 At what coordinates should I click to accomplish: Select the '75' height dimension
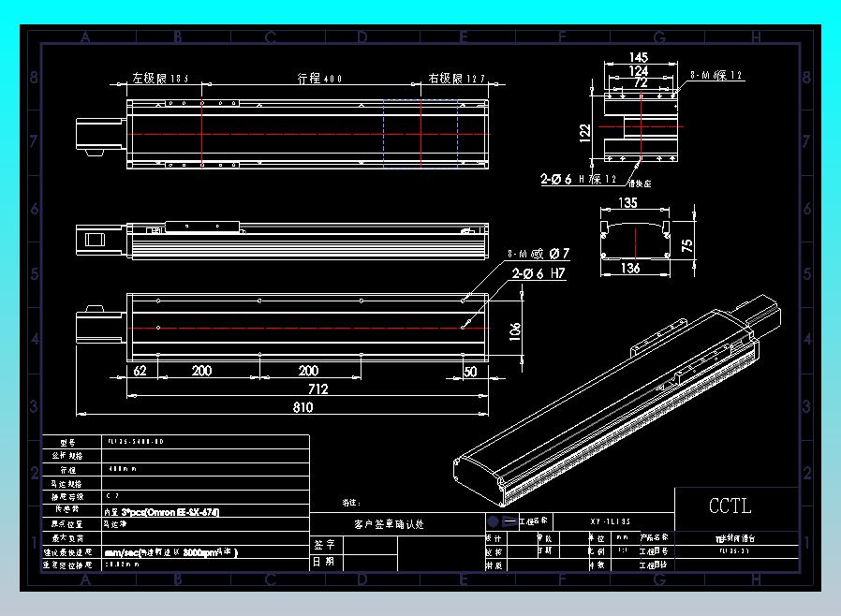686,245
